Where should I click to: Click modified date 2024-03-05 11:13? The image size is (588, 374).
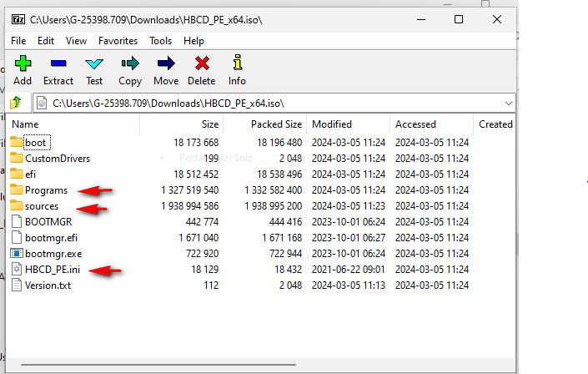[349, 286]
